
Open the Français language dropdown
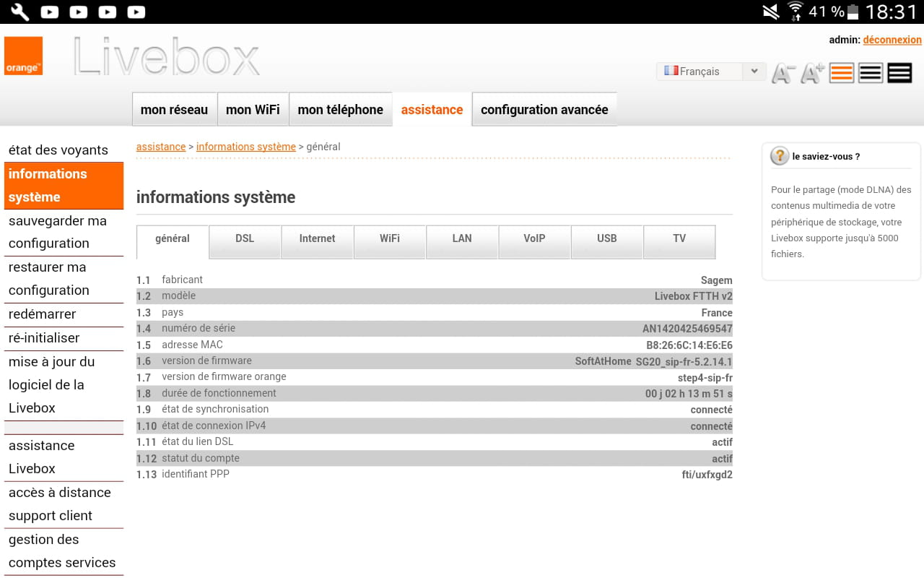711,71
